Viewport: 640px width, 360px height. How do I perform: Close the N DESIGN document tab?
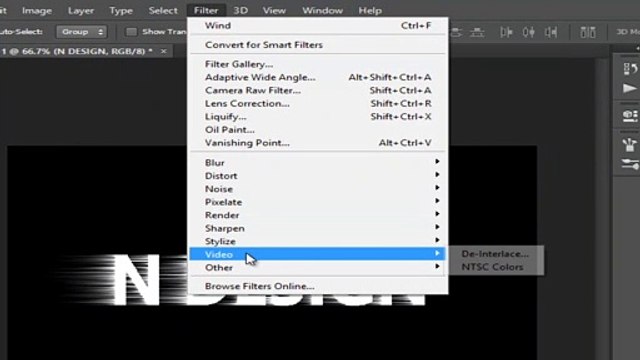tap(164, 51)
